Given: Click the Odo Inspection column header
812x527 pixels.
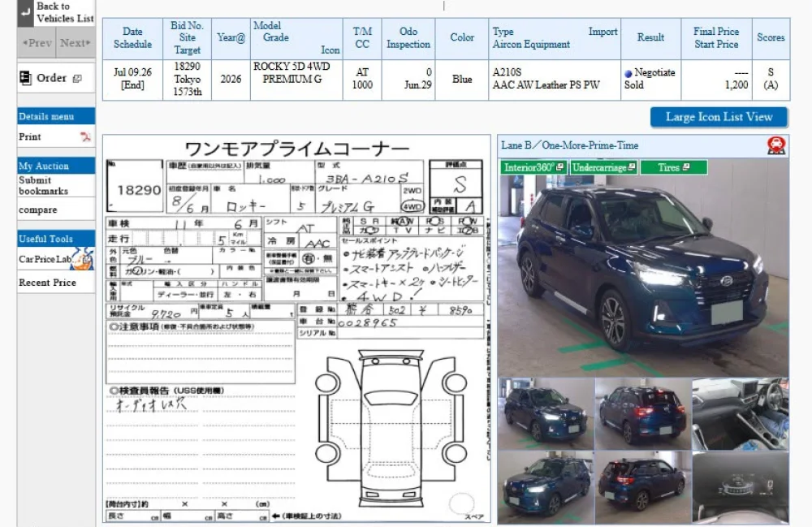Looking at the screenshot, I should tap(408, 38).
